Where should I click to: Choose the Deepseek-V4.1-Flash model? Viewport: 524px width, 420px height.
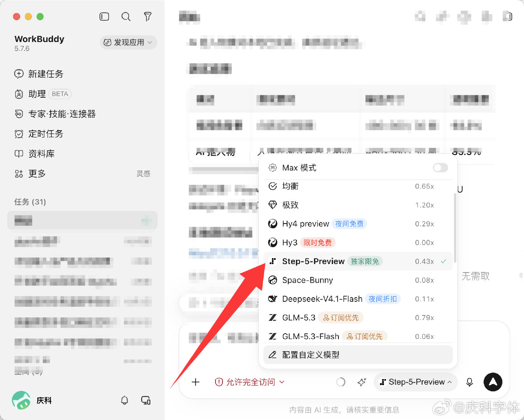tap(358, 299)
